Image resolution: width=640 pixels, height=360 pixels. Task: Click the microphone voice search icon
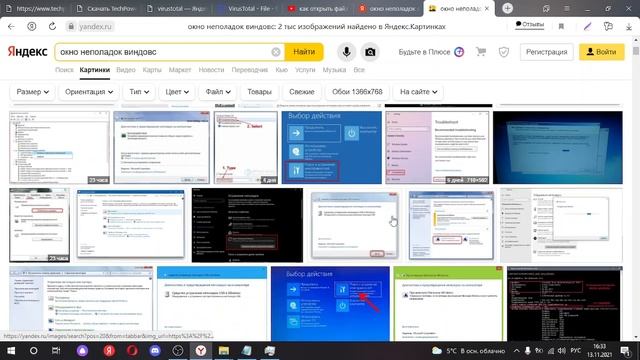coord(346,52)
